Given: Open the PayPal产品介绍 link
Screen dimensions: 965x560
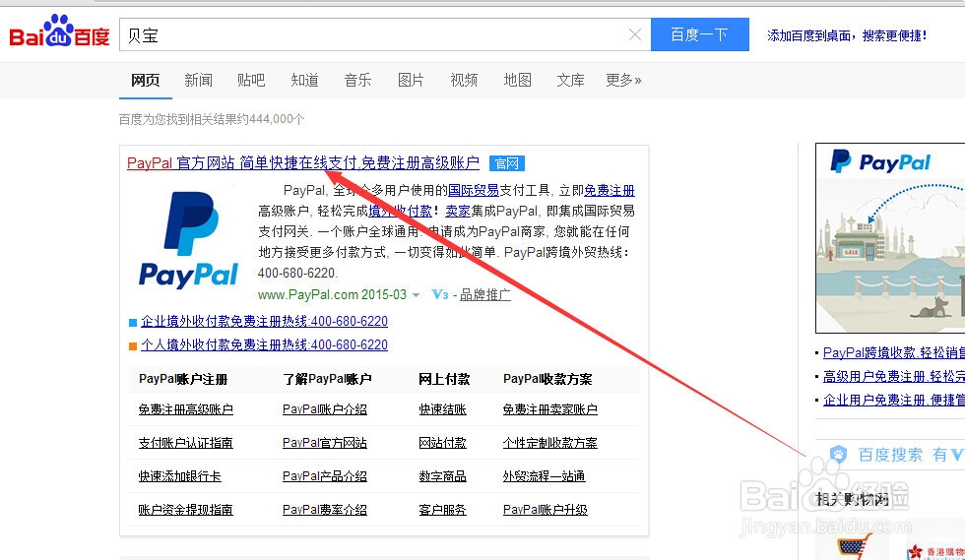Looking at the screenshot, I should 324,476.
